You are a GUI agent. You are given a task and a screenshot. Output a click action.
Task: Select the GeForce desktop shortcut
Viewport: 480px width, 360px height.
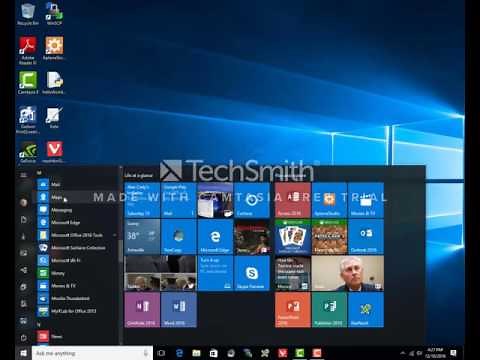[28, 152]
